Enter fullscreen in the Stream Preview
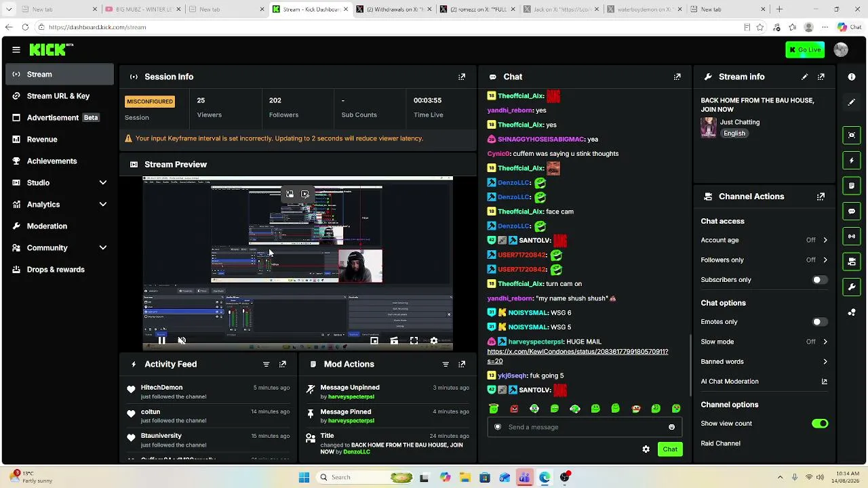868x488 pixels. [x=414, y=341]
